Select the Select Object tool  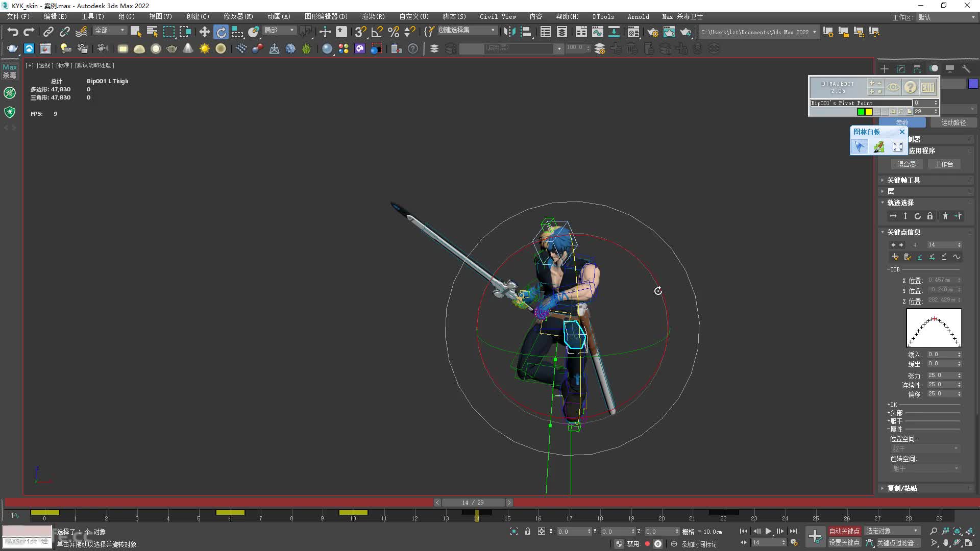click(x=136, y=32)
